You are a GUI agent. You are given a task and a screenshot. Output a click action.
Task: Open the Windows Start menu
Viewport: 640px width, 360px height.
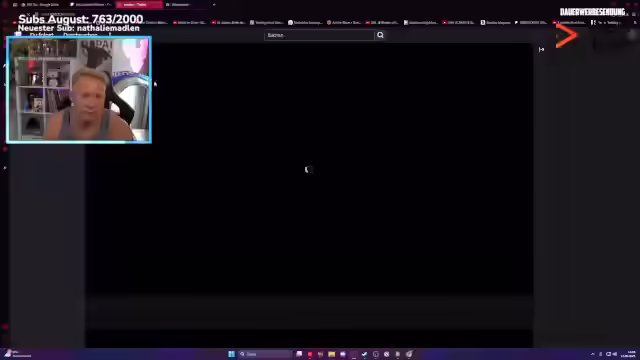pyautogui.click(x=231, y=354)
